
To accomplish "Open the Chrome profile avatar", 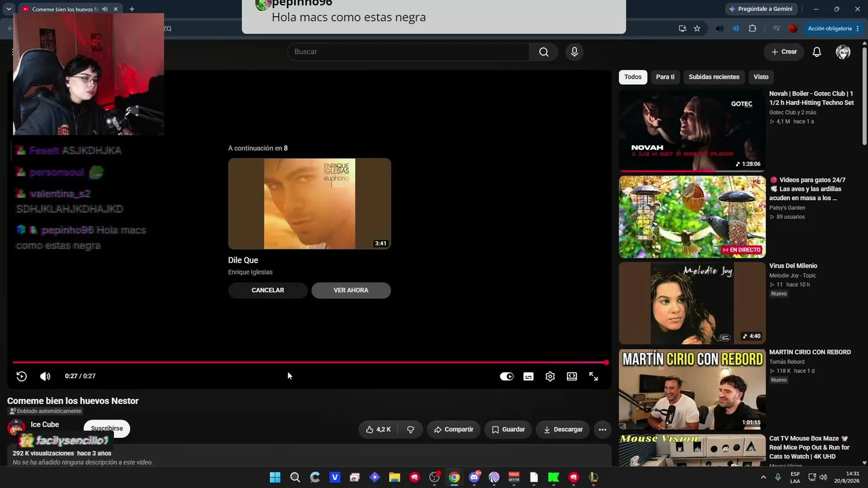I will tap(793, 28).
